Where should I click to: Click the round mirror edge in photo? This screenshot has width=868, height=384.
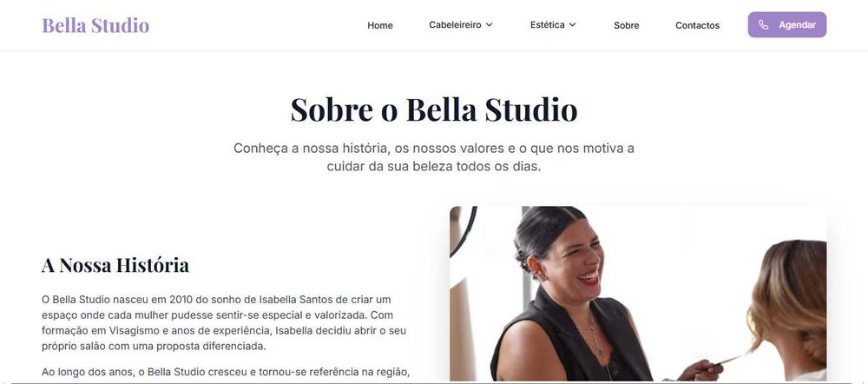(x=464, y=232)
